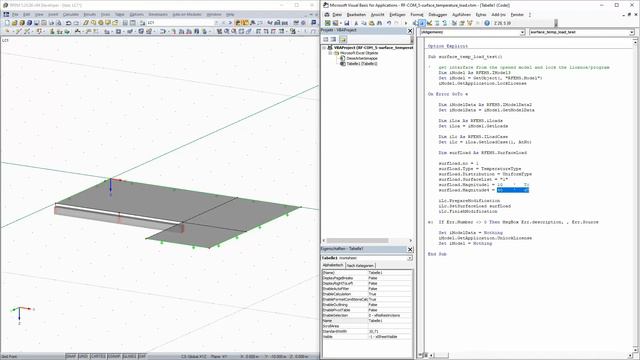This screenshot has width=640, height=360.
Task: Open VBA Help with the blue question icon
Action: click(487, 23)
